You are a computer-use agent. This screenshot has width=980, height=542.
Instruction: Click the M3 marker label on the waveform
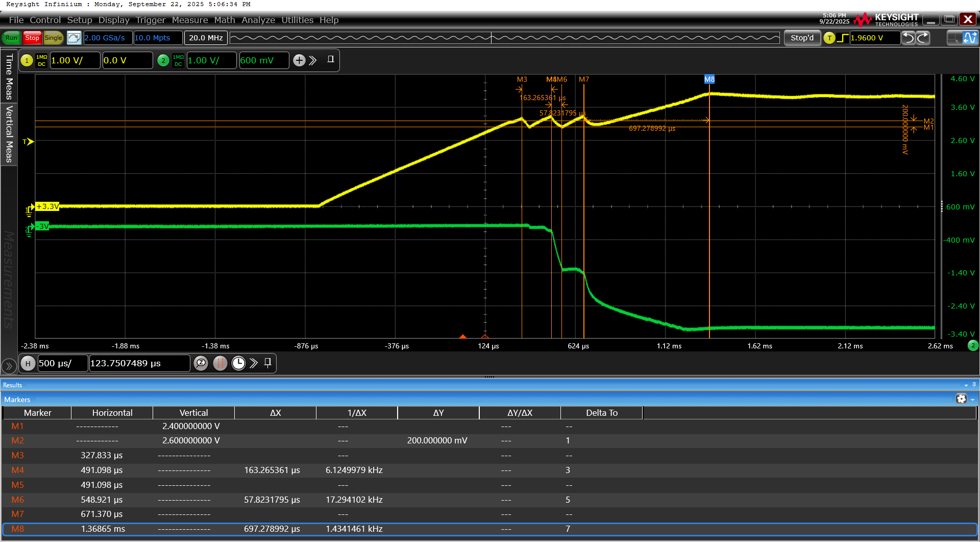[522, 79]
